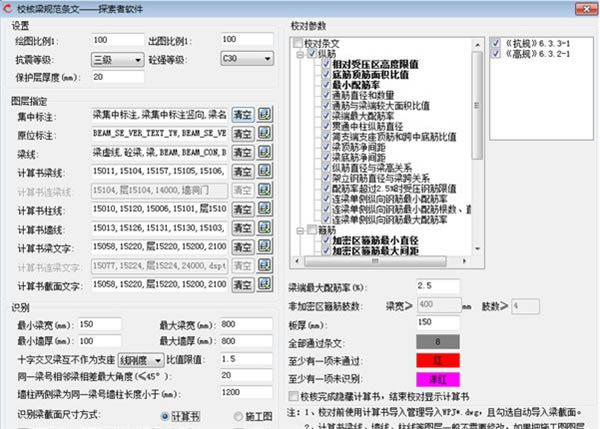Select 加密区箍筋最大间距 tree item
The width and height of the screenshot is (600, 429).
[375, 251]
